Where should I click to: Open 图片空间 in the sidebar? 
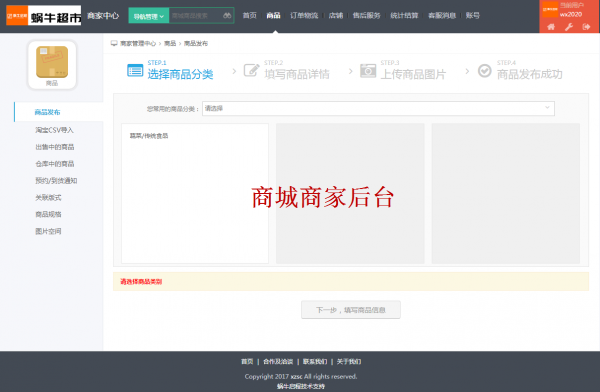tap(48, 231)
